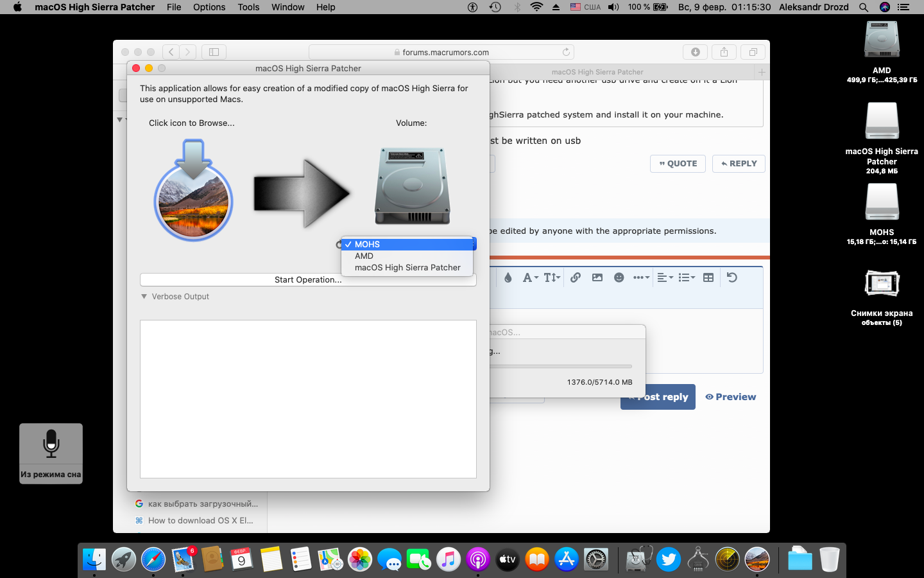924x578 pixels.
Task: Select macOS High Sierra Patcher desktop disk image
Action: [882, 121]
